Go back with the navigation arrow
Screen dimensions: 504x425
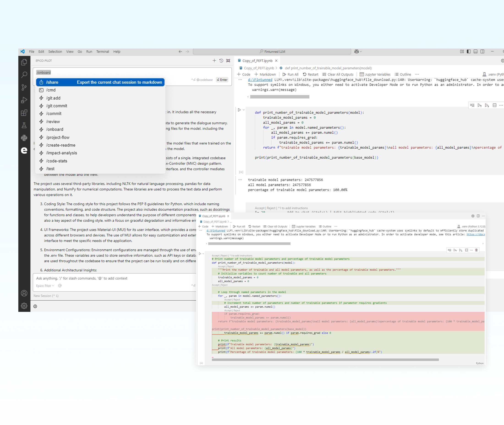[180, 52]
